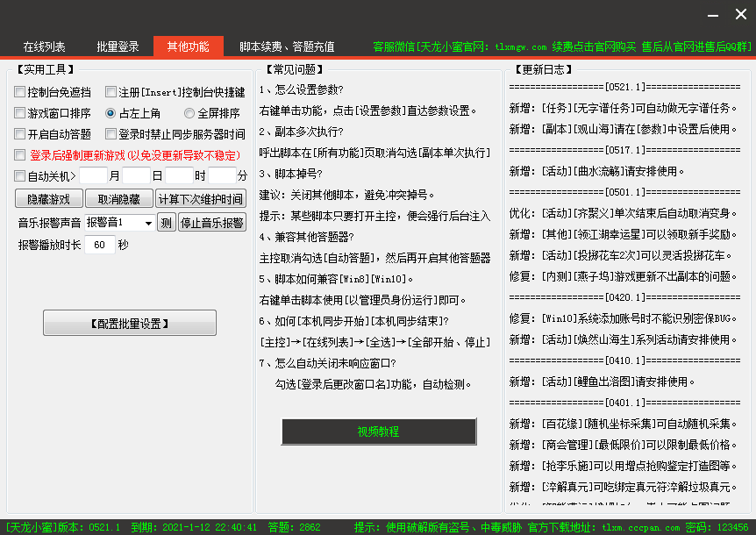Click FAQ line 4、兼容其他答题器?
This screenshot has width=756, height=535.
307,237
